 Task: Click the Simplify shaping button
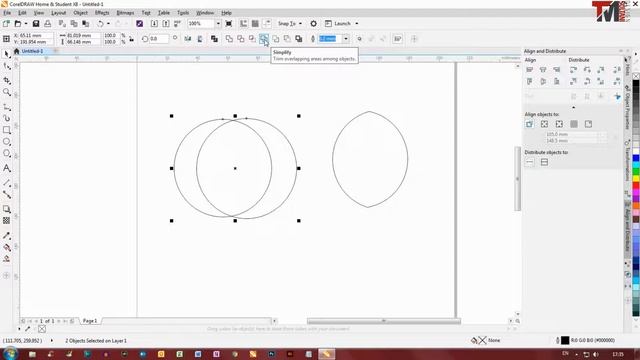click(x=264, y=39)
